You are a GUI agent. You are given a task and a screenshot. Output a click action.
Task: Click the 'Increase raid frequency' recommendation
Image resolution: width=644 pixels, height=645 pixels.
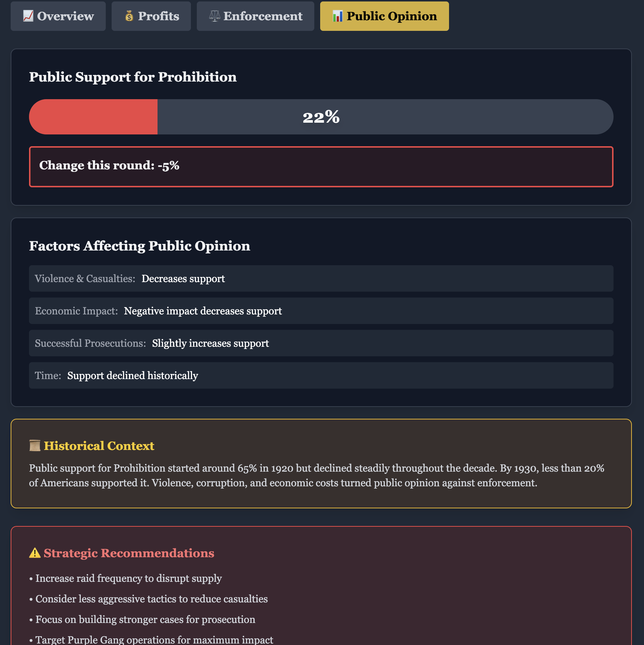(129, 579)
